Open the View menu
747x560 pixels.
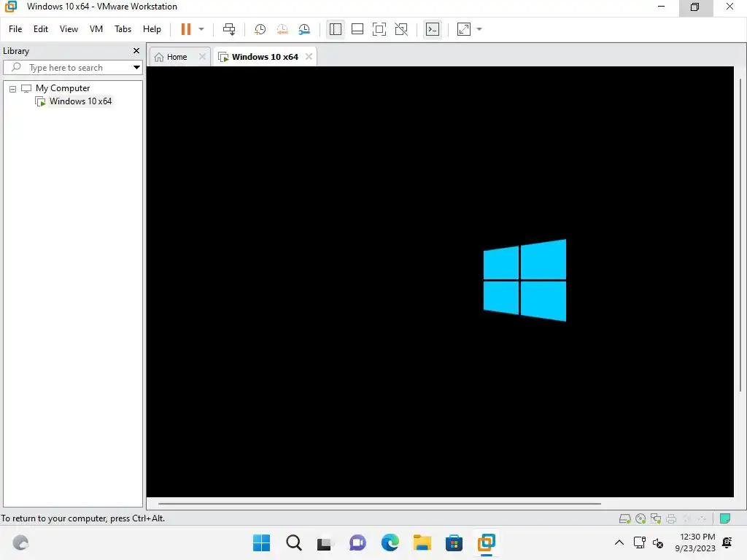click(x=69, y=29)
